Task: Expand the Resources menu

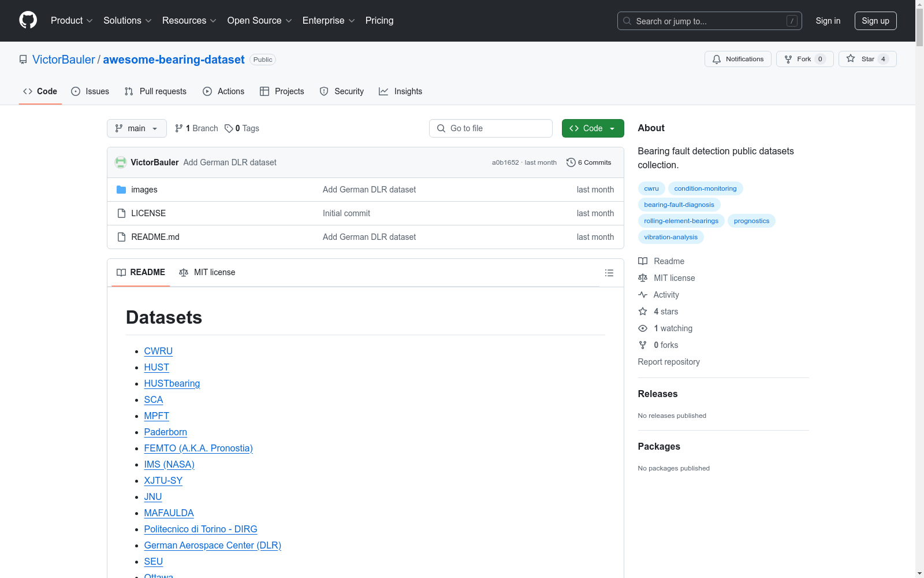Action: 189,21
